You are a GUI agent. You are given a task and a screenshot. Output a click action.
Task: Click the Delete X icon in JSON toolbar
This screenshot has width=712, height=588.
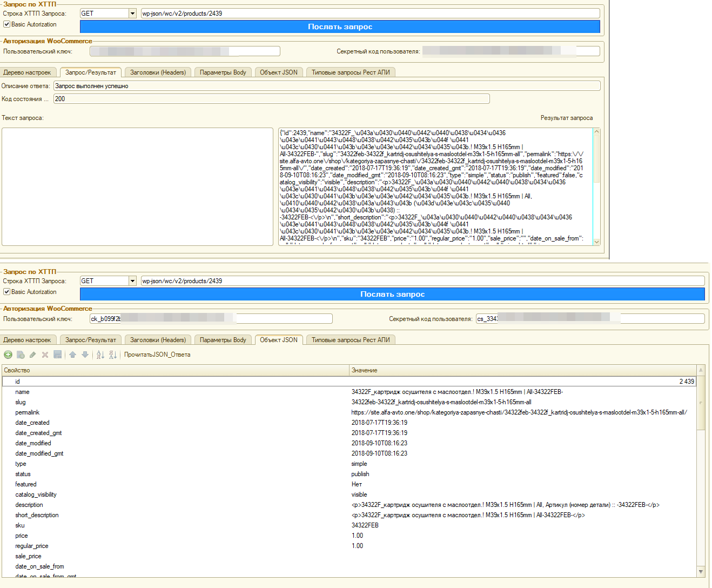(x=45, y=355)
